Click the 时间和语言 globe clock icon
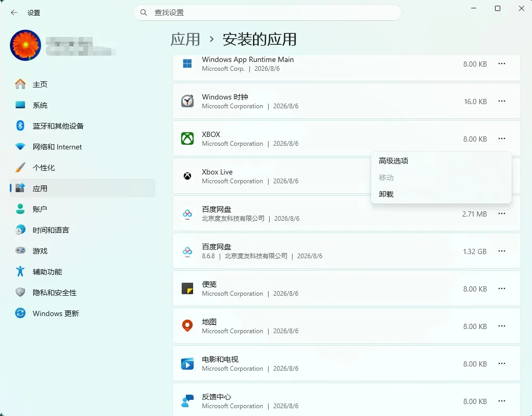The width and height of the screenshot is (532, 416). (20, 230)
